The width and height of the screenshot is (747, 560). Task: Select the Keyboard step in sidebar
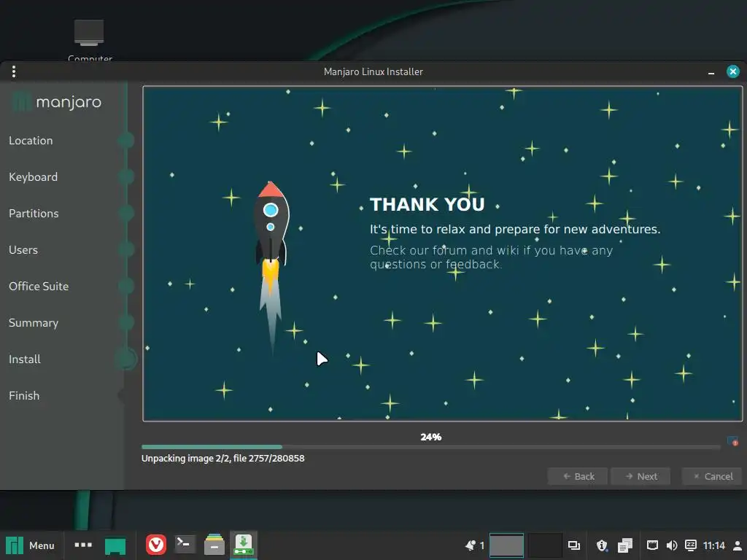coord(34,177)
